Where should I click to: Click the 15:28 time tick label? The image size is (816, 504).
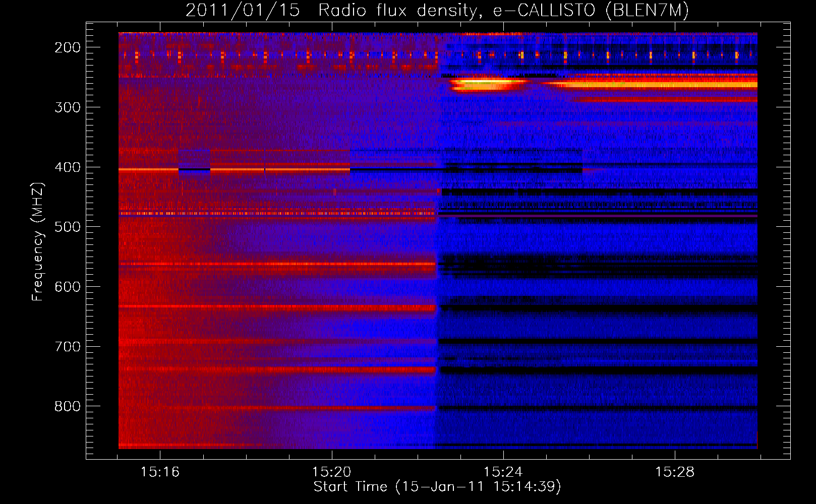click(674, 472)
